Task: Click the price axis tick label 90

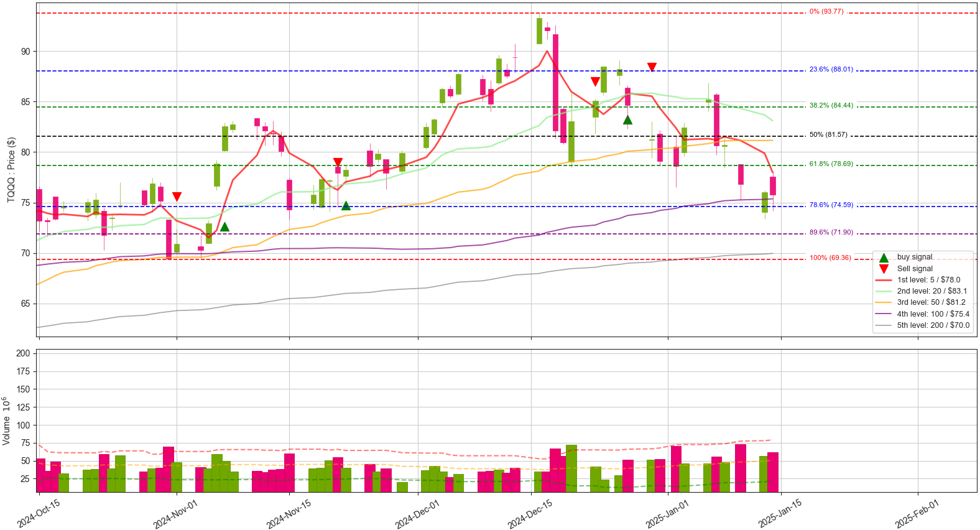Action: tap(25, 52)
